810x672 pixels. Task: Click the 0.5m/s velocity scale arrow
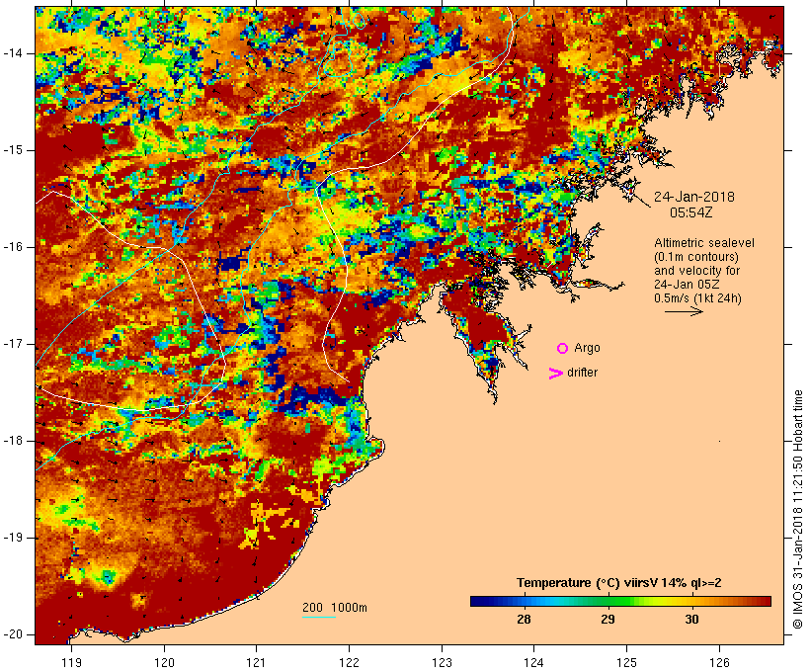[x=684, y=311]
